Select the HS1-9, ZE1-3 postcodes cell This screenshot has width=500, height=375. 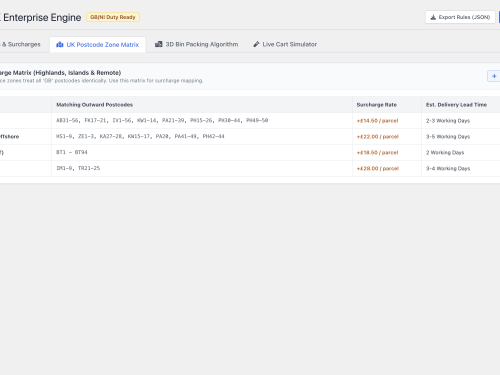point(202,137)
